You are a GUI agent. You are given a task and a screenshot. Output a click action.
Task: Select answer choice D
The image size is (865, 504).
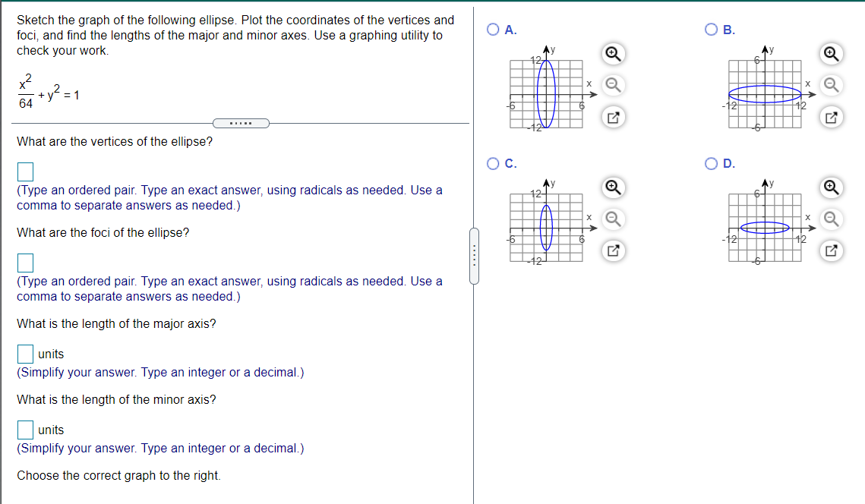(x=710, y=162)
